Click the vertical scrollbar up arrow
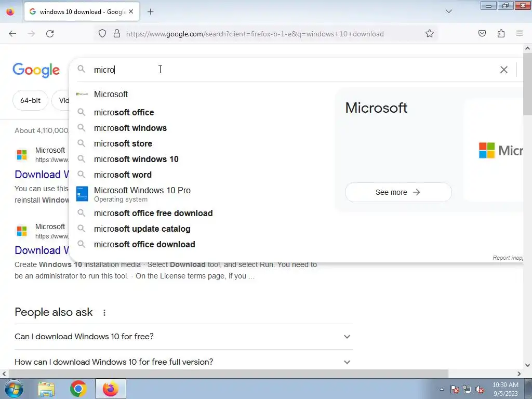The width and height of the screenshot is (532, 399). (527, 48)
